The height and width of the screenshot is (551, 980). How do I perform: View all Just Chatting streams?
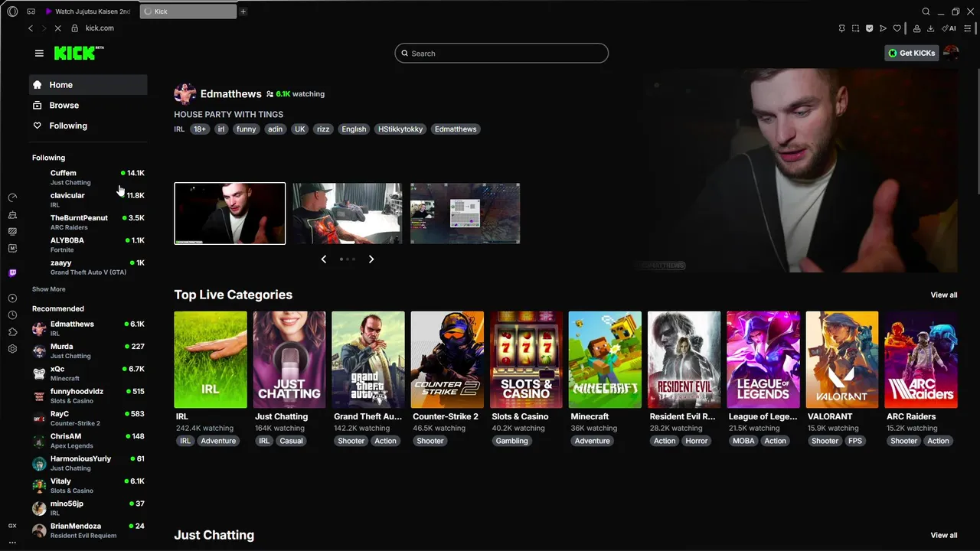click(x=943, y=535)
